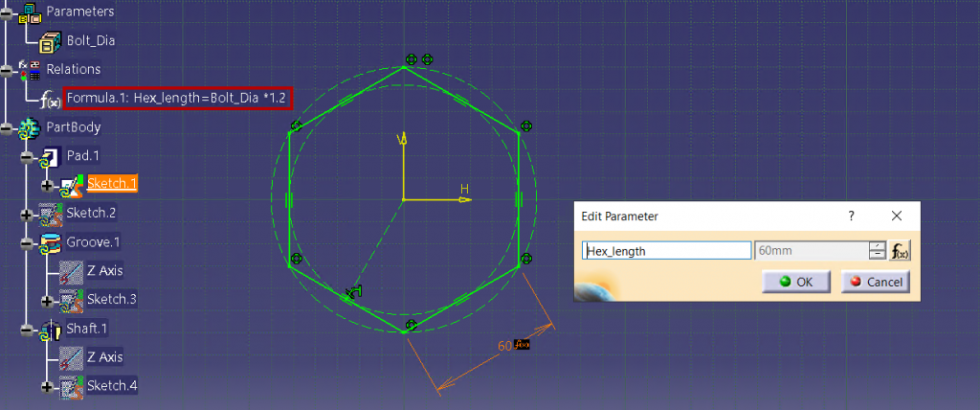Select Sketch.2 in the specification tree
Screen dimensions: 980x410
91,213
